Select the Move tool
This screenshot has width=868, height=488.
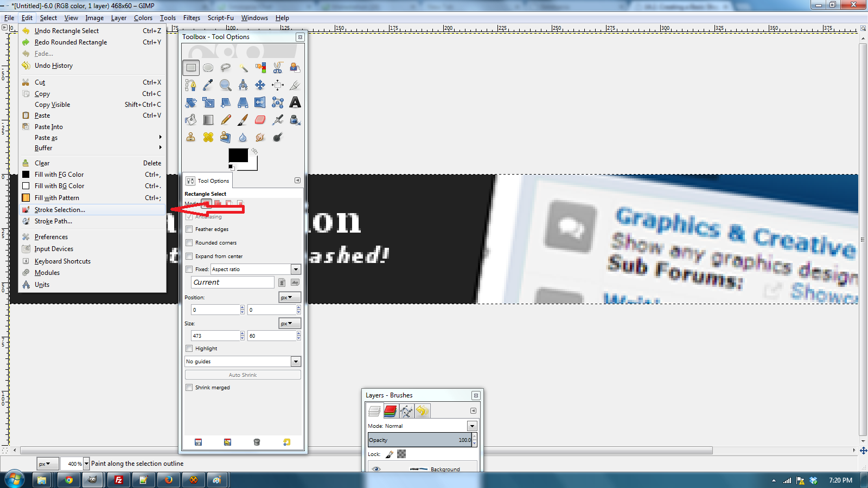260,85
